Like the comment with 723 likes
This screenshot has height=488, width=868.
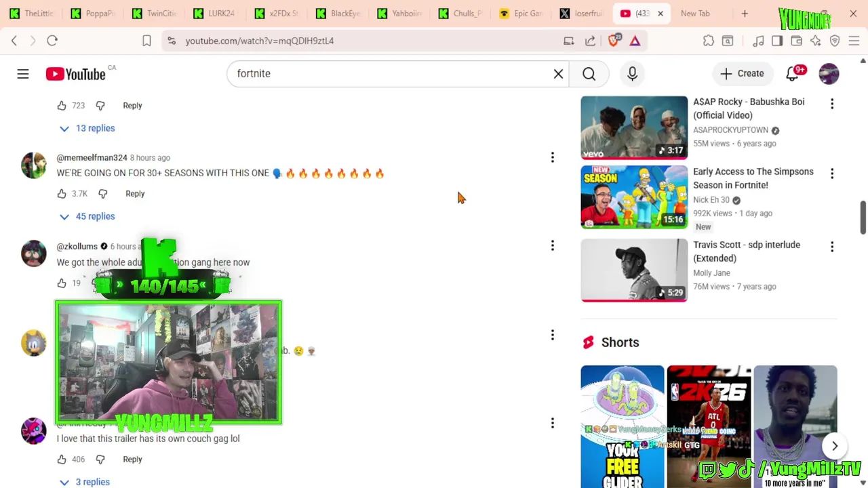(62, 106)
